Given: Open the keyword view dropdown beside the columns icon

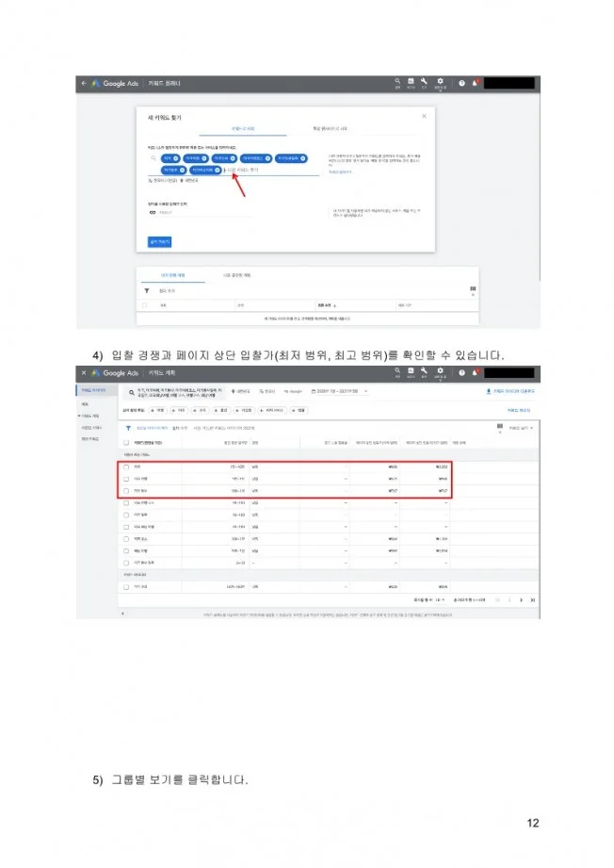Looking at the screenshot, I should pyautogui.click(x=521, y=428).
